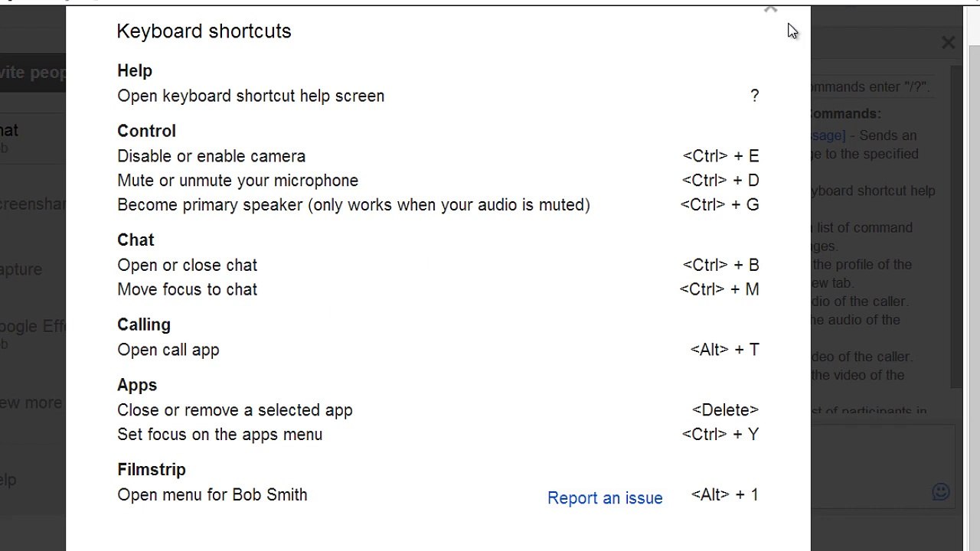Click the blue [message] command link

828,135
